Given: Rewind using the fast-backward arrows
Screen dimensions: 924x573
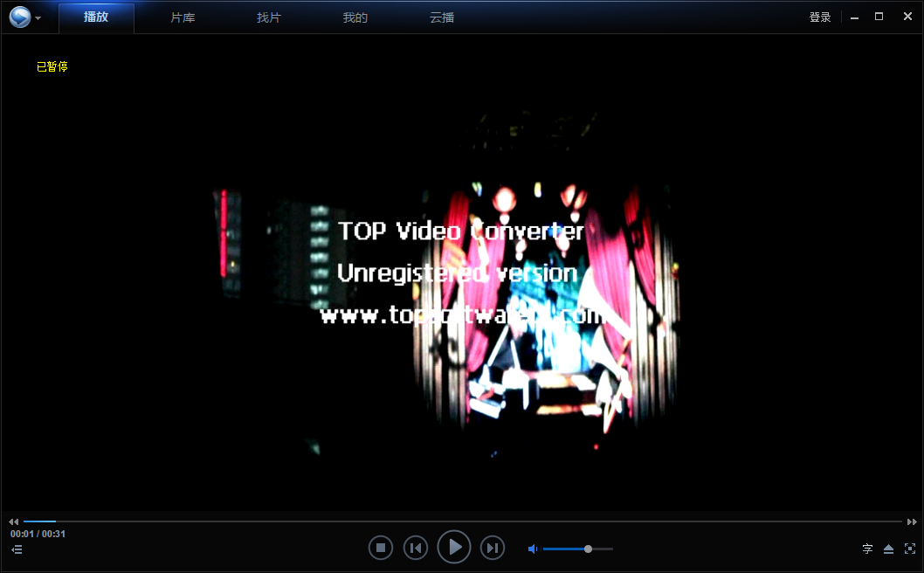Looking at the screenshot, I should [x=14, y=521].
